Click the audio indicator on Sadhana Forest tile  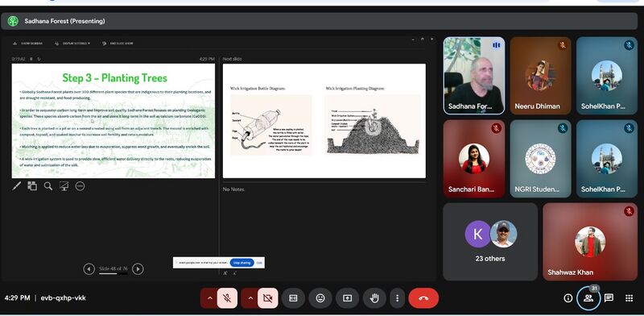[x=496, y=45]
